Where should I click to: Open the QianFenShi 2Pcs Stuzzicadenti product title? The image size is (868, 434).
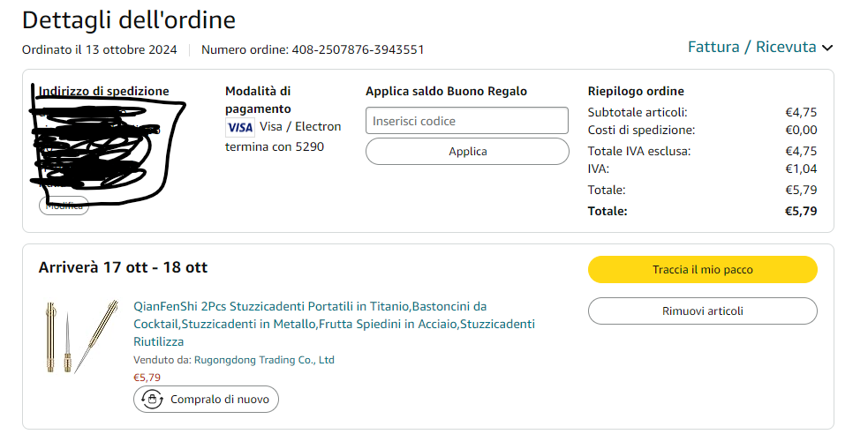pyautogui.click(x=335, y=324)
